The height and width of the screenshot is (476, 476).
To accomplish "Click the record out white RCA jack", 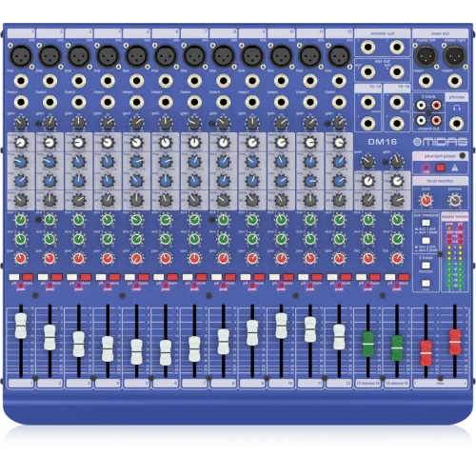I will [421, 120].
